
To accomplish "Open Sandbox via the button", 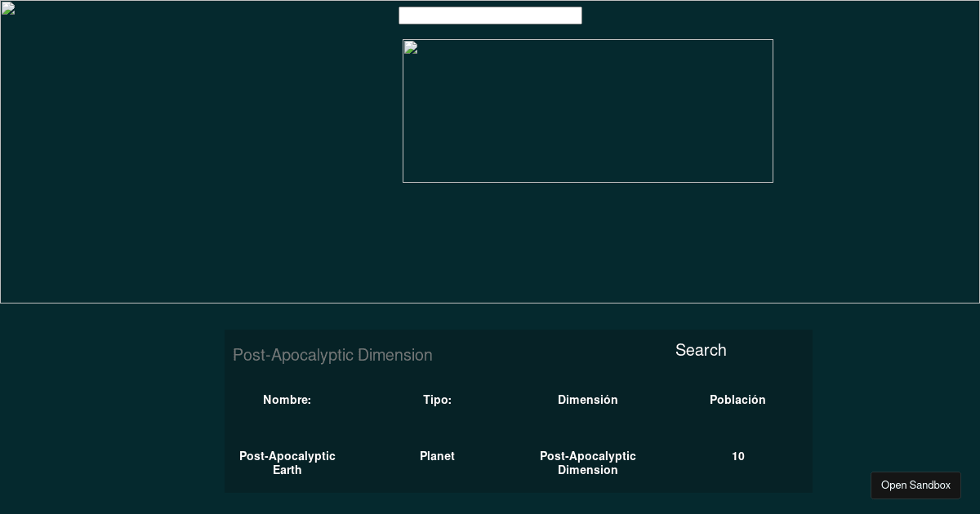I will click(x=915, y=485).
